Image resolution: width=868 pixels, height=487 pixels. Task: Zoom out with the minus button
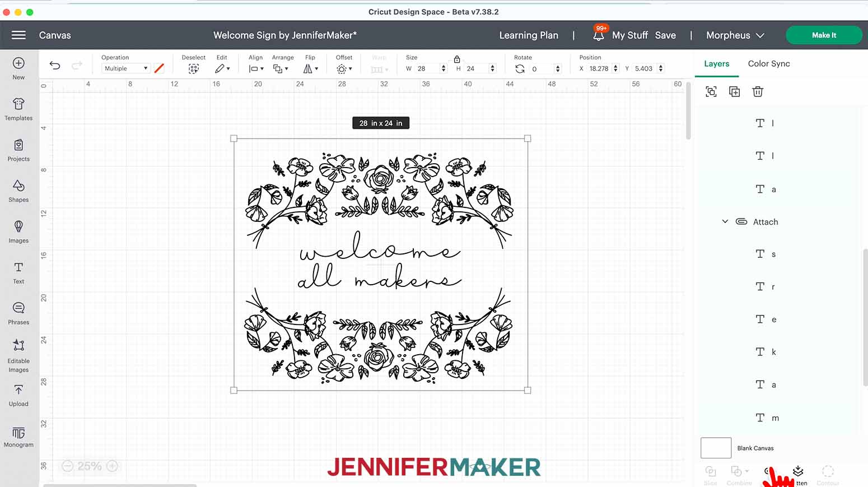pos(68,466)
